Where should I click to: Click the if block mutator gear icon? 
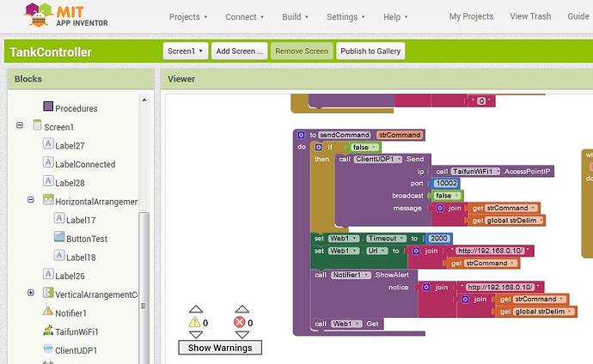pyautogui.click(x=319, y=148)
